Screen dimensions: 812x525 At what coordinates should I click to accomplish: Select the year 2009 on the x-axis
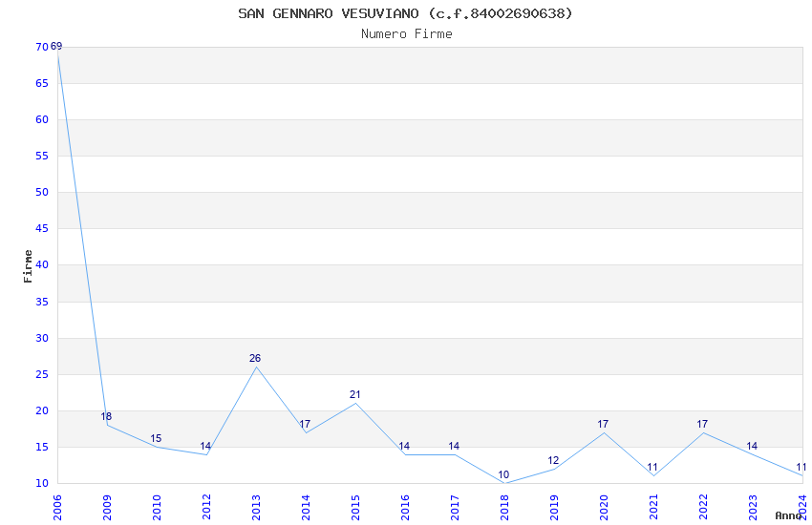pos(107,507)
